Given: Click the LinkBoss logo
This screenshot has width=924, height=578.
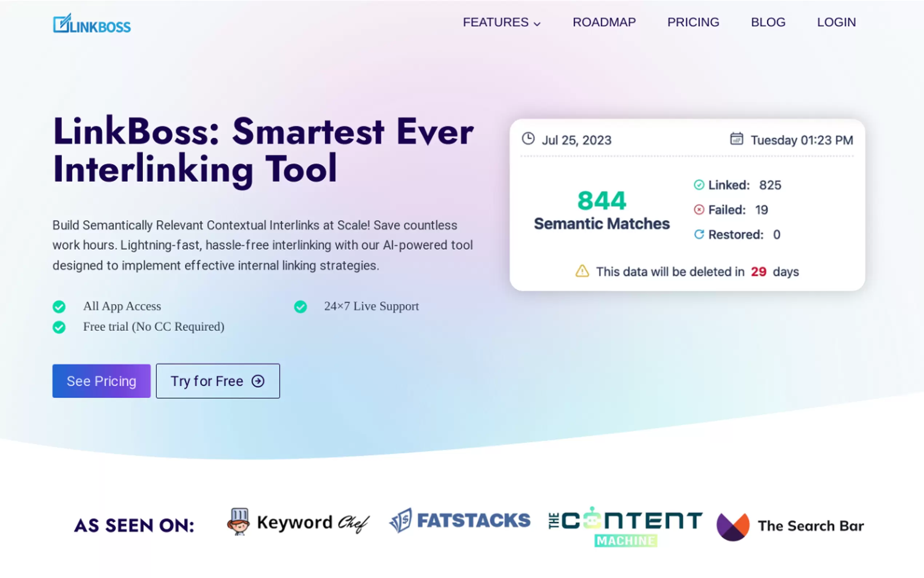Looking at the screenshot, I should (x=92, y=24).
